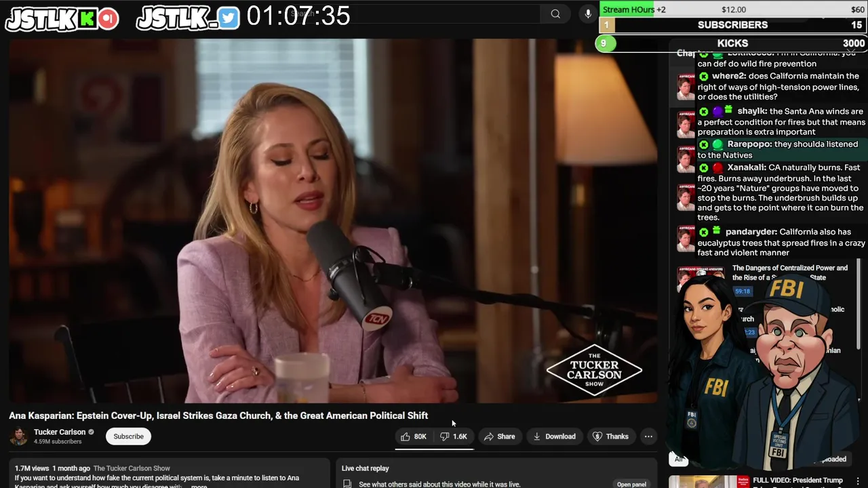Click the Live chat replay heading
This screenshot has height=488, width=868.
[x=366, y=468]
